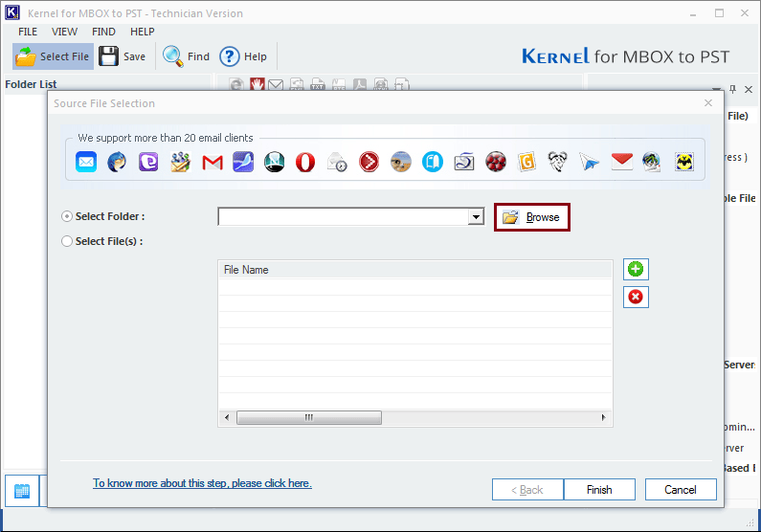Click the File Name column header
The width and height of the screenshot is (761, 532).
point(414,270)
